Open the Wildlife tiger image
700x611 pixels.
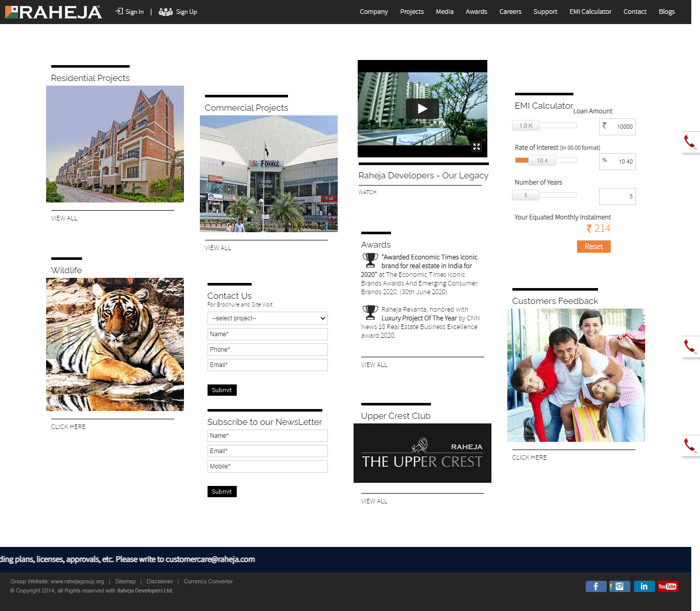point(115,344)
